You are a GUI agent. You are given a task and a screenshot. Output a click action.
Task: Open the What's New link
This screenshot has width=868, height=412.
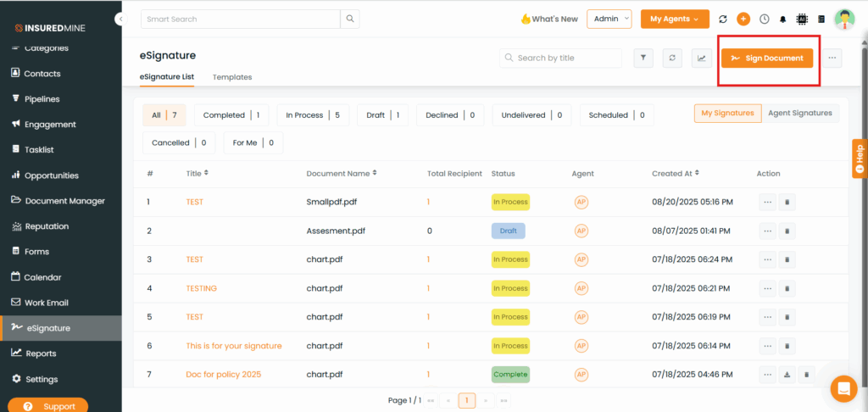point(549,19)
